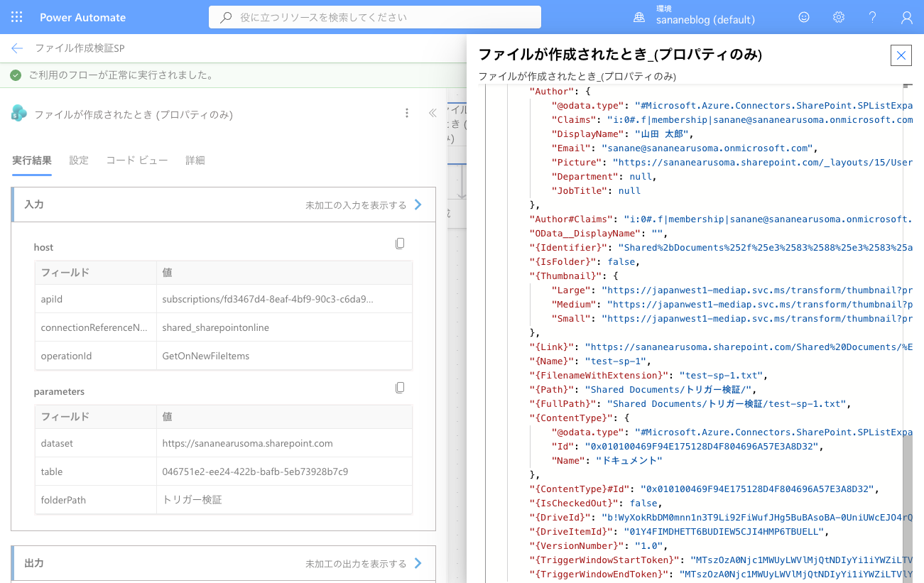Click the "{IsFolder}" false JSON line
The image size is (924, 583).
coord(585,261)
